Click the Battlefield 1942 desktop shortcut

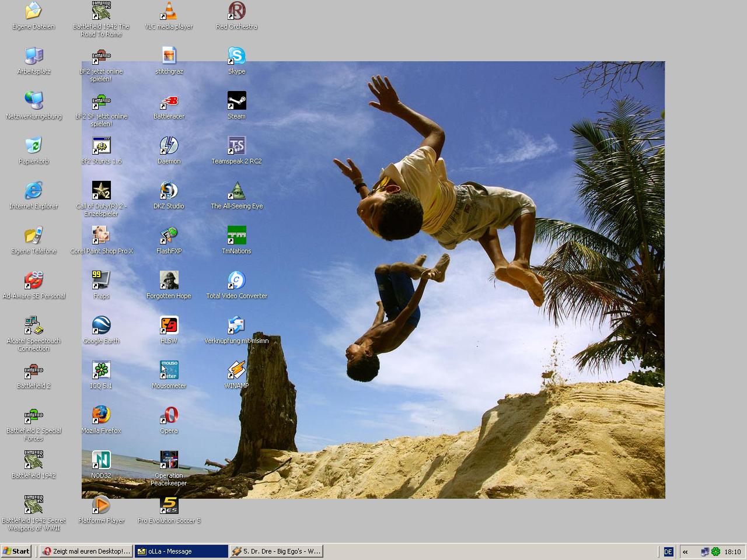coord(34,460)
